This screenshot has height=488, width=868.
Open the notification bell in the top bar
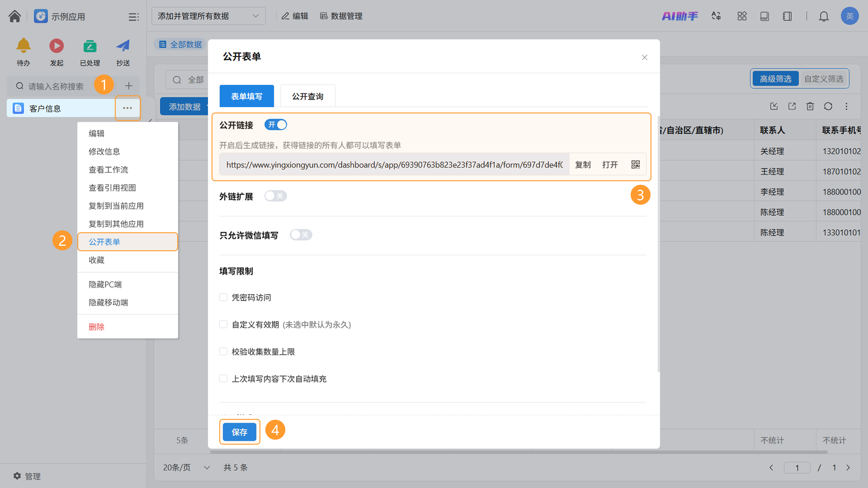(x=823, y=16)
